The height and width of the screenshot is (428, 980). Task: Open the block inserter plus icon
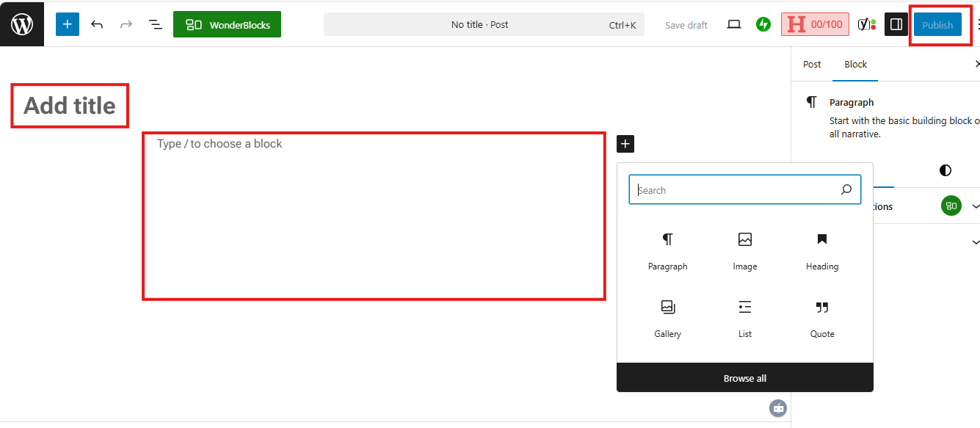pos(67,23)
